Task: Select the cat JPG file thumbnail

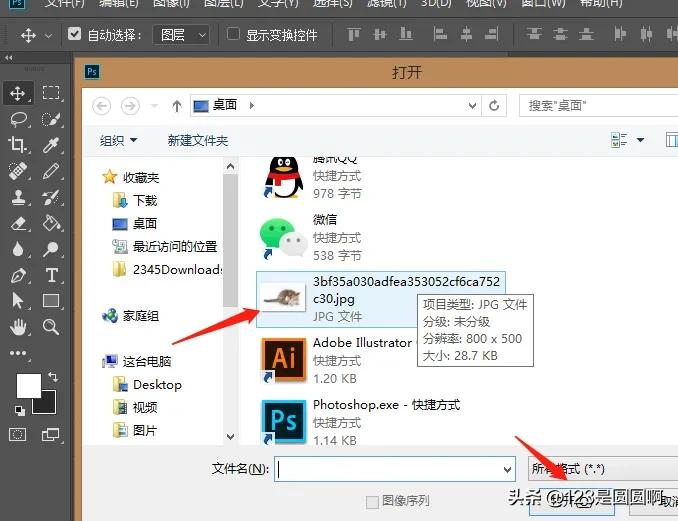Action: pyautogui.click(x=283, y=297)
